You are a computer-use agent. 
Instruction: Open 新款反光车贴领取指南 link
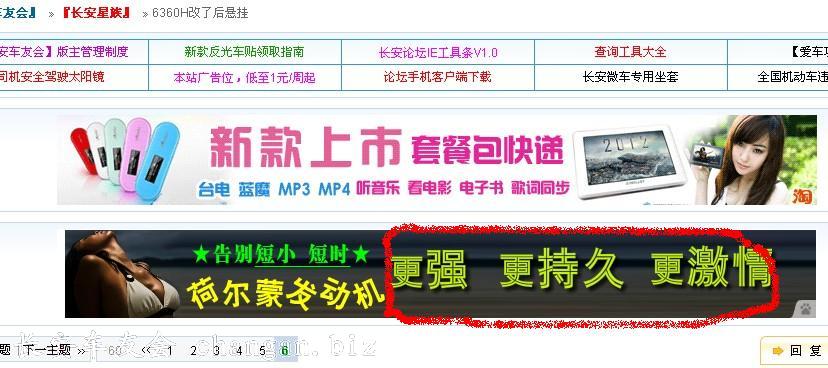(x=244, y=52)
